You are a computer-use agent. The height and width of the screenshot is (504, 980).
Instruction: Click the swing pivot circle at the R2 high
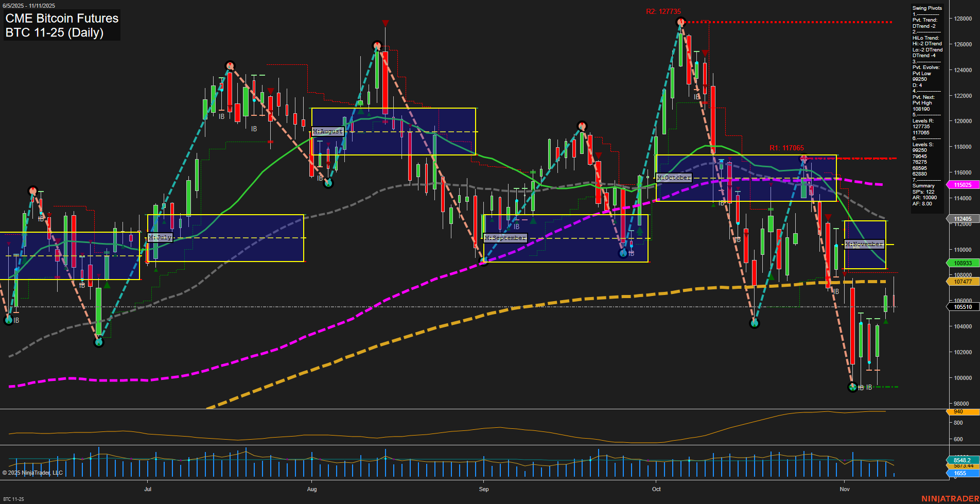682,22
